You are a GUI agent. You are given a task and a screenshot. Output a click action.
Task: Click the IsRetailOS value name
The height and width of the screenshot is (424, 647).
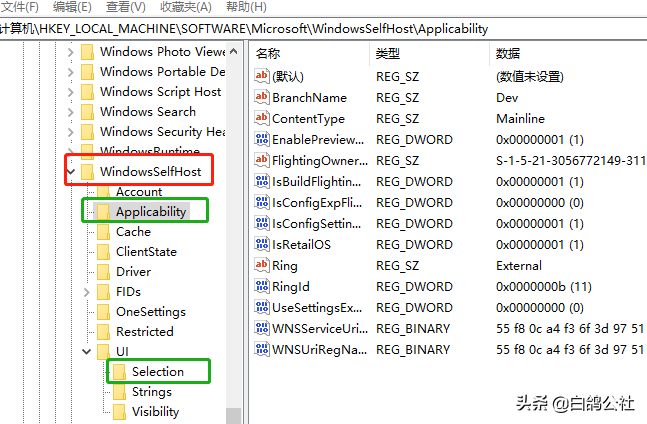coord(301,245)
